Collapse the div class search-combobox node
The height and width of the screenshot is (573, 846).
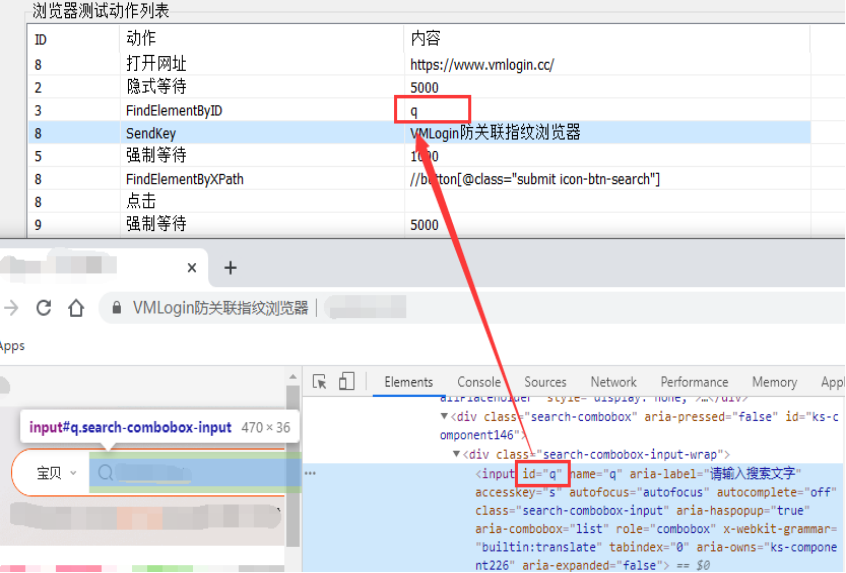pos(444,416)
